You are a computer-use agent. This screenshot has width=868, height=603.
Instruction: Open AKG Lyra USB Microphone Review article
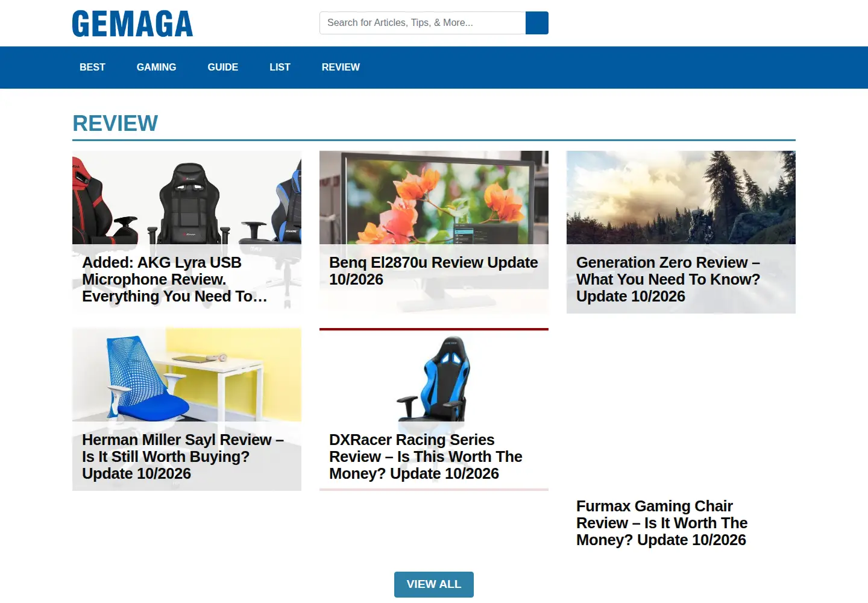click(x=175, y=279)
